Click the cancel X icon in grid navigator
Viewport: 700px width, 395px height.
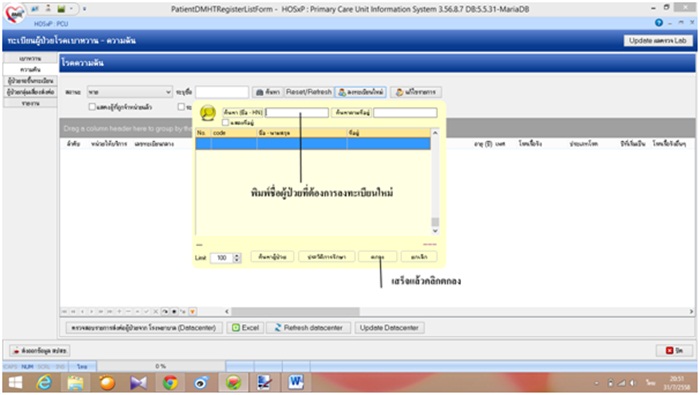(x=156, y=312)
